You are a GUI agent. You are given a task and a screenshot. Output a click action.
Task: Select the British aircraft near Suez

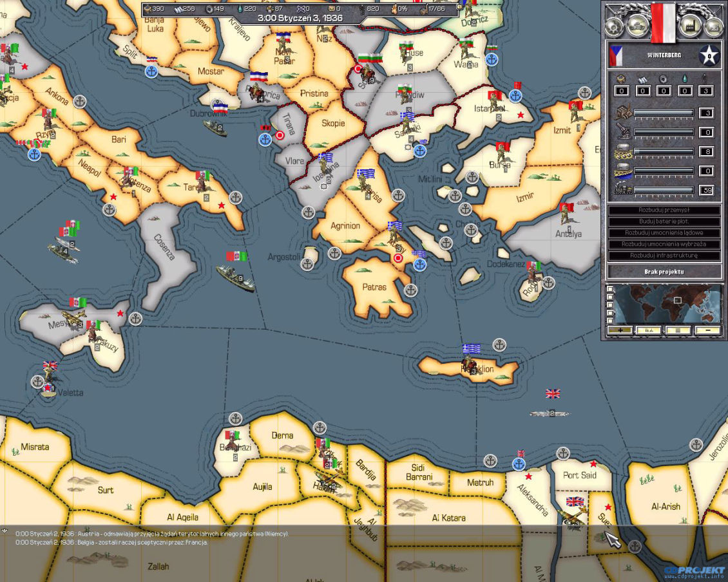574,517
